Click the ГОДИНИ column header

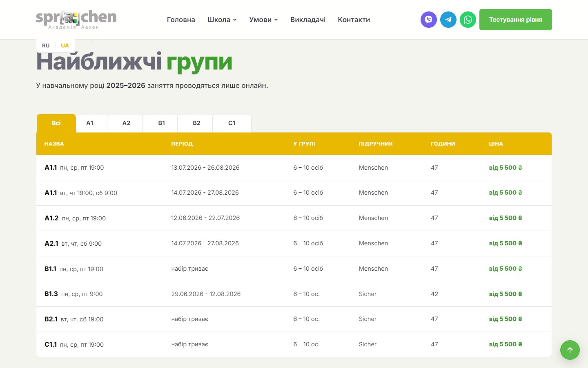[x=443, y=144]
